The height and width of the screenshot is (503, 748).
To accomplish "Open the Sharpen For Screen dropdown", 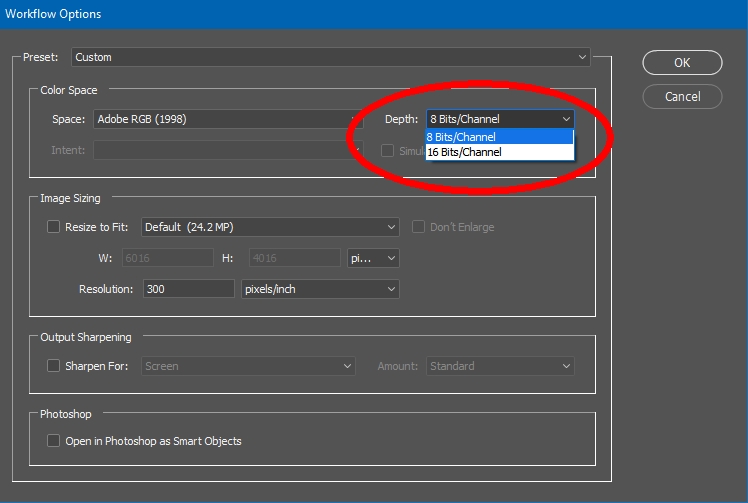I will (x=249, y=366).
